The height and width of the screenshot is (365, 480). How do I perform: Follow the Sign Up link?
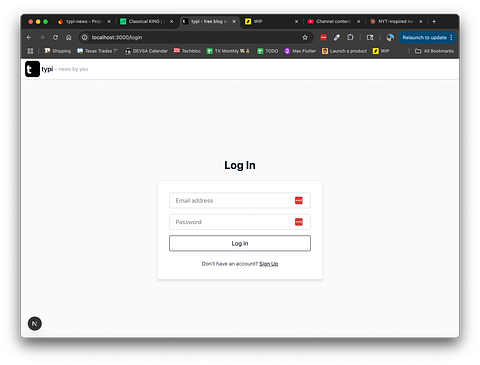click(x=269, y=264)
